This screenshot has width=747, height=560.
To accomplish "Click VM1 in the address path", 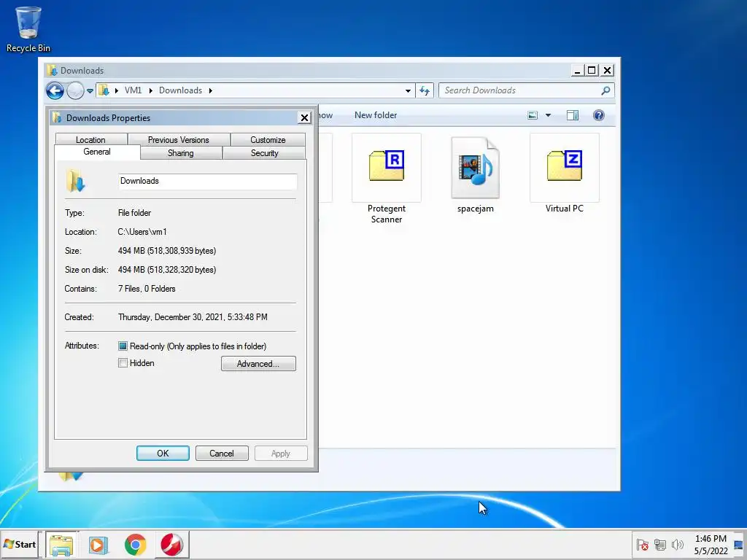I will tap(133, 90).
